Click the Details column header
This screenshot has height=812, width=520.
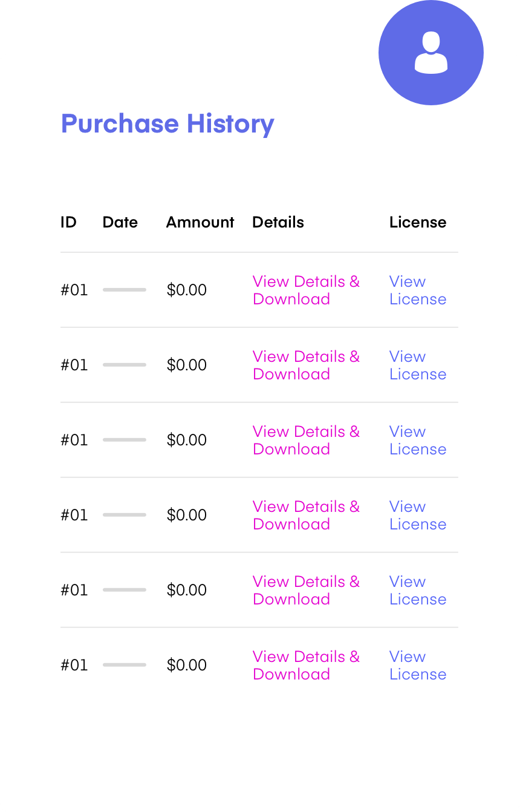pos(278,222)
